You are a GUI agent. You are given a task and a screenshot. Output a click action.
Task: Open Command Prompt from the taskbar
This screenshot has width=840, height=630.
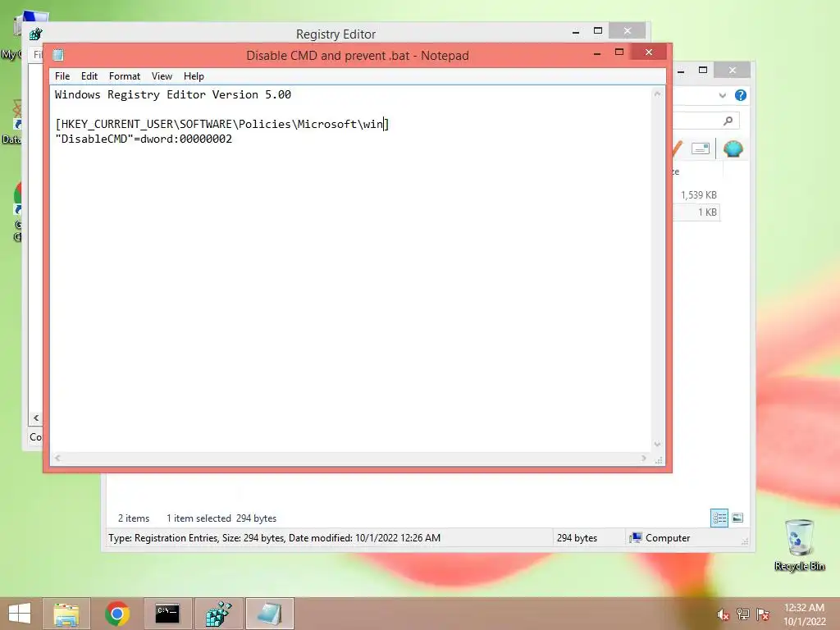(x=167, y=614)
